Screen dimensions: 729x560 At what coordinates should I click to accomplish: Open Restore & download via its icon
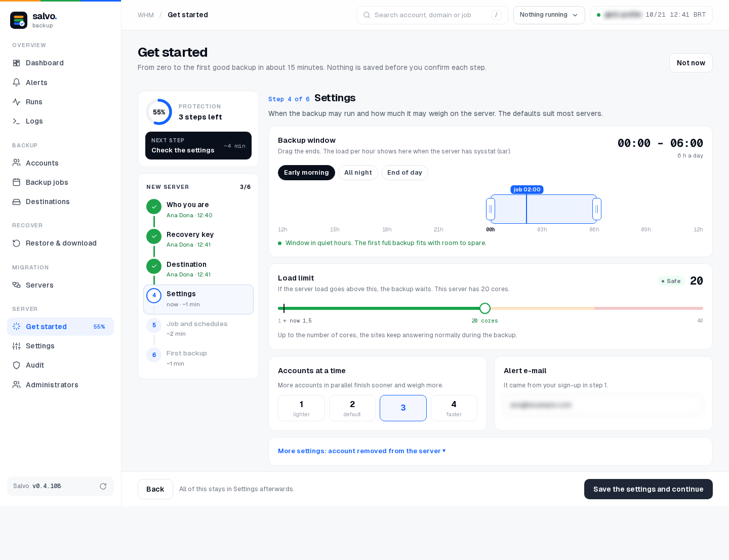[16, 243]
